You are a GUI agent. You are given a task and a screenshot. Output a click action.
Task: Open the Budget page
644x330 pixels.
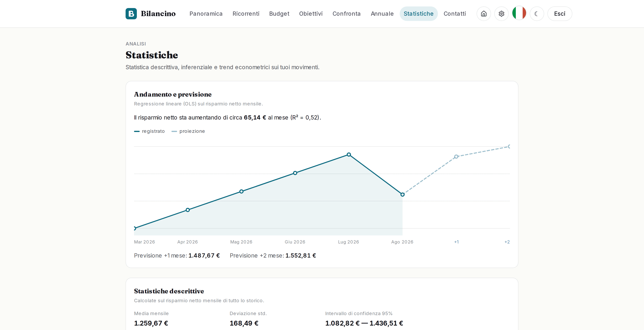tap(279, 13)
